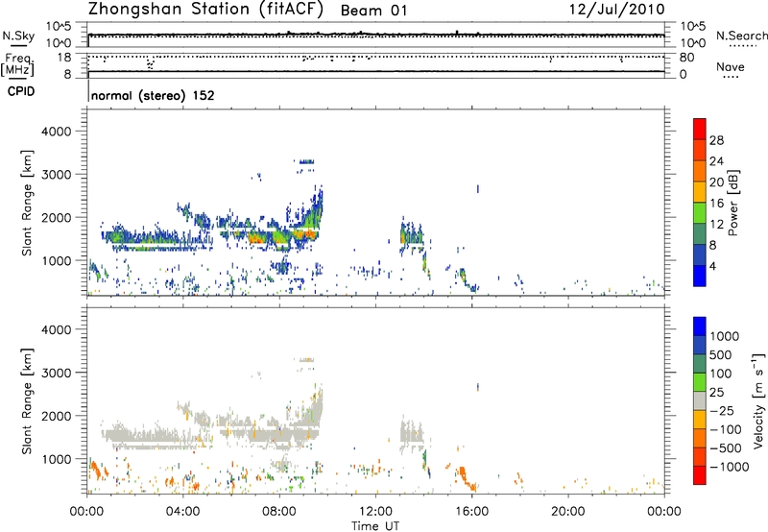Screen dimensions: 768x532
Task: Click the power colorbar value 16
Action: click(716, 204)
